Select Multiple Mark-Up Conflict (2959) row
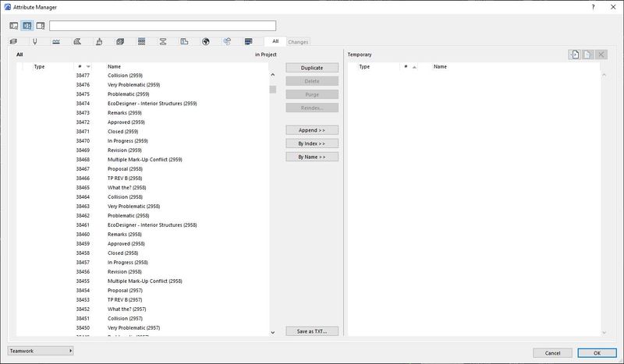Image resolution: width=624 pixels, height=364 pixels. (x=143, y=160)
